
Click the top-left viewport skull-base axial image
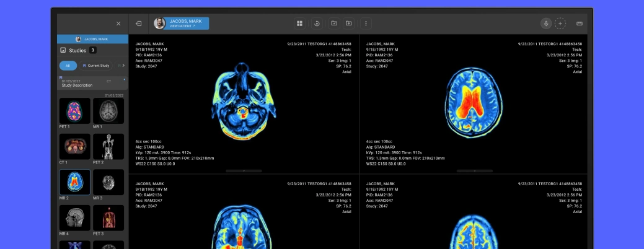(x=244, y=102)
